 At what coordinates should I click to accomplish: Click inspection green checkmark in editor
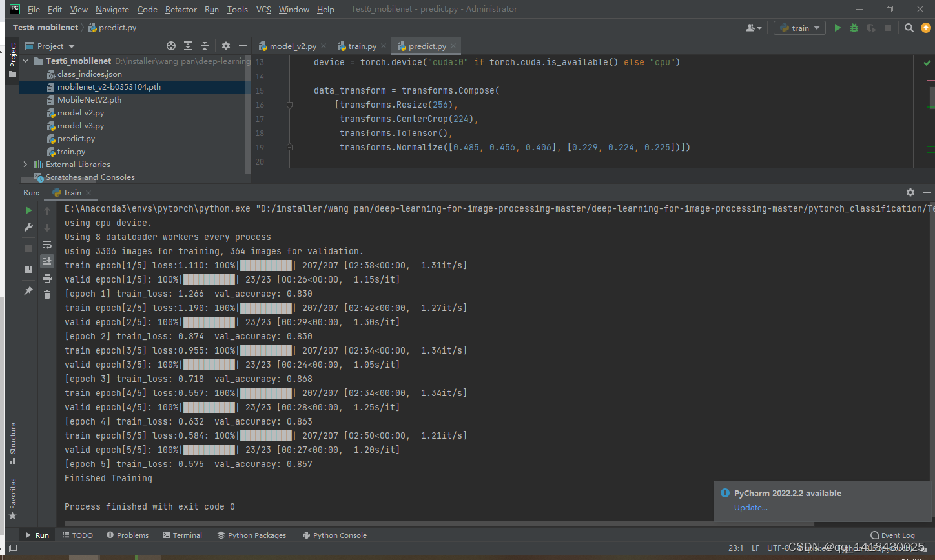point(927,63)
